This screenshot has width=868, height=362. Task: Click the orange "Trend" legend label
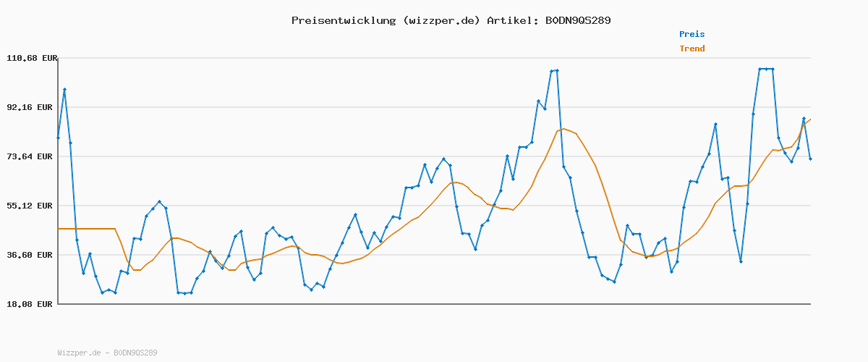pyautogui.click(x=692, y=49)
